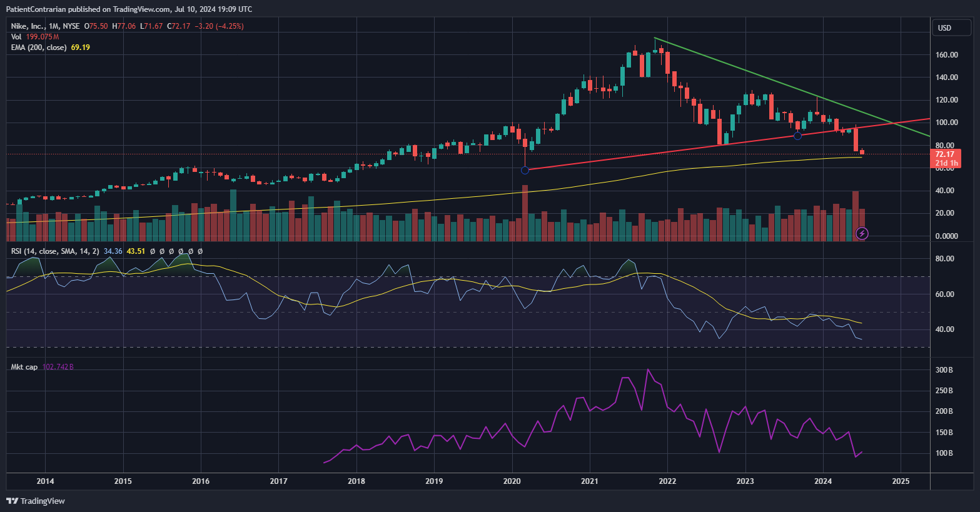
Task: Select the 'Vol' indicator legend label
Action: 16,37
